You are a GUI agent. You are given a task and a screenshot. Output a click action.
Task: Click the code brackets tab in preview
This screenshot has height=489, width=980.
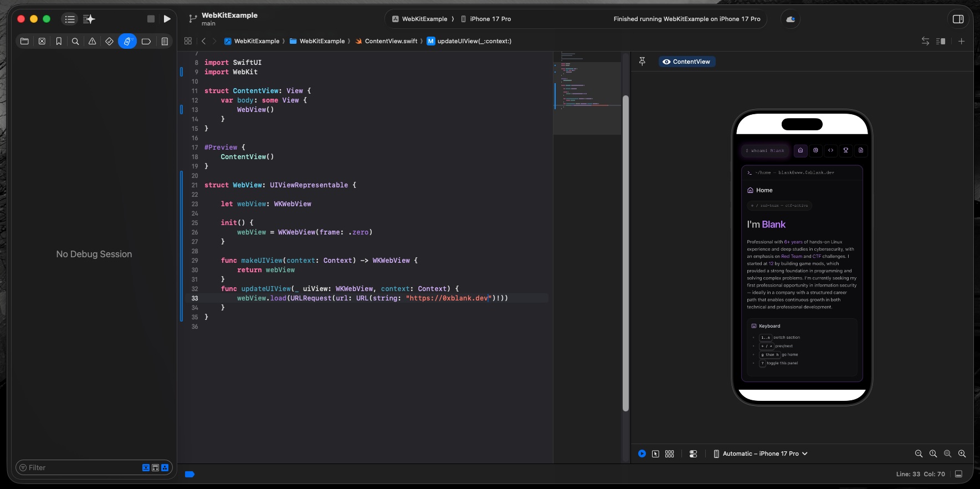[830, 150]
